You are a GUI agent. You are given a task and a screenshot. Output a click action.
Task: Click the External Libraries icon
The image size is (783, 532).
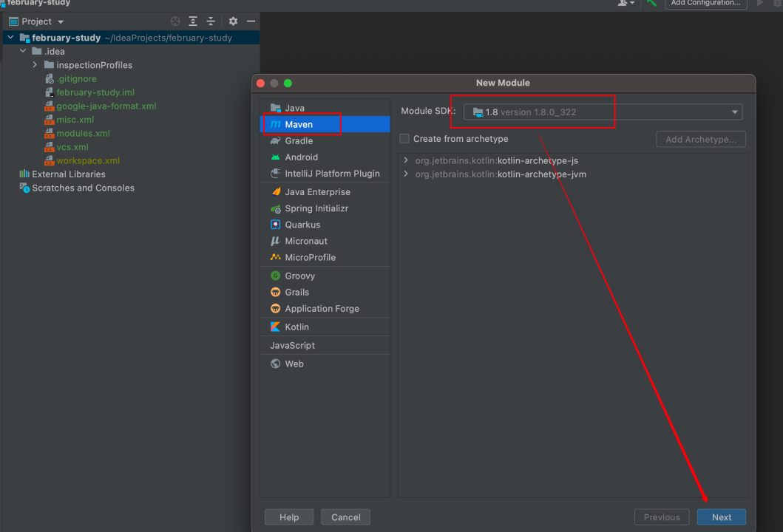[x=24, y=174]
